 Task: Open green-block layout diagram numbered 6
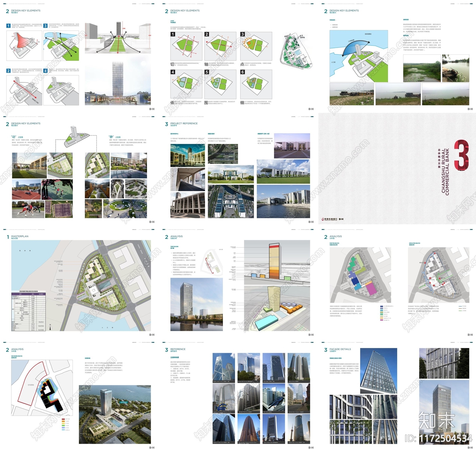pos(256,84)
